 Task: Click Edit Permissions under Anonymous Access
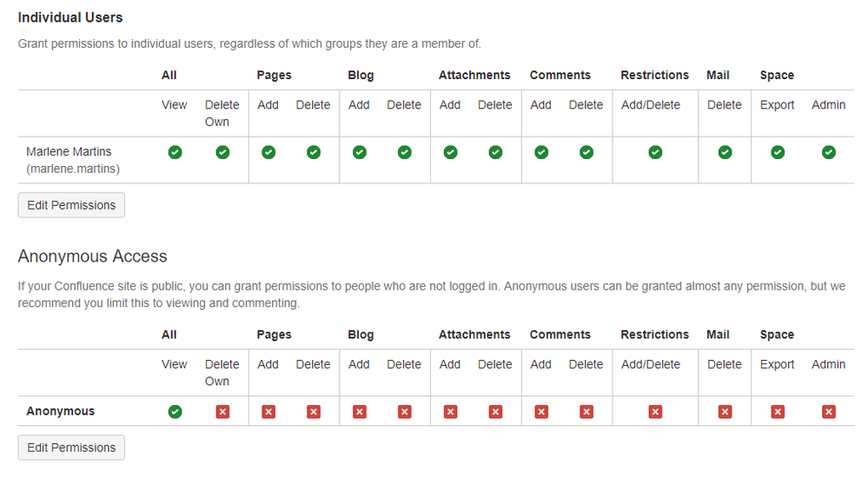[x=71, y=448]
